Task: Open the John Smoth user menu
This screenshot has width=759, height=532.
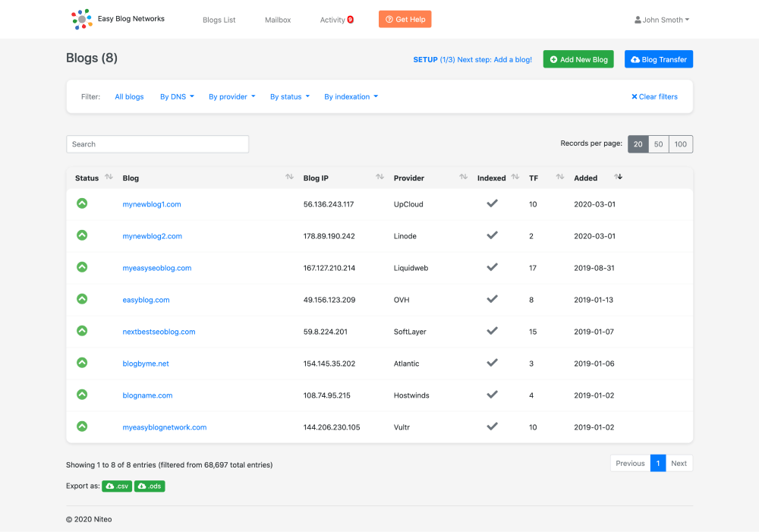Action: [662, 20]
